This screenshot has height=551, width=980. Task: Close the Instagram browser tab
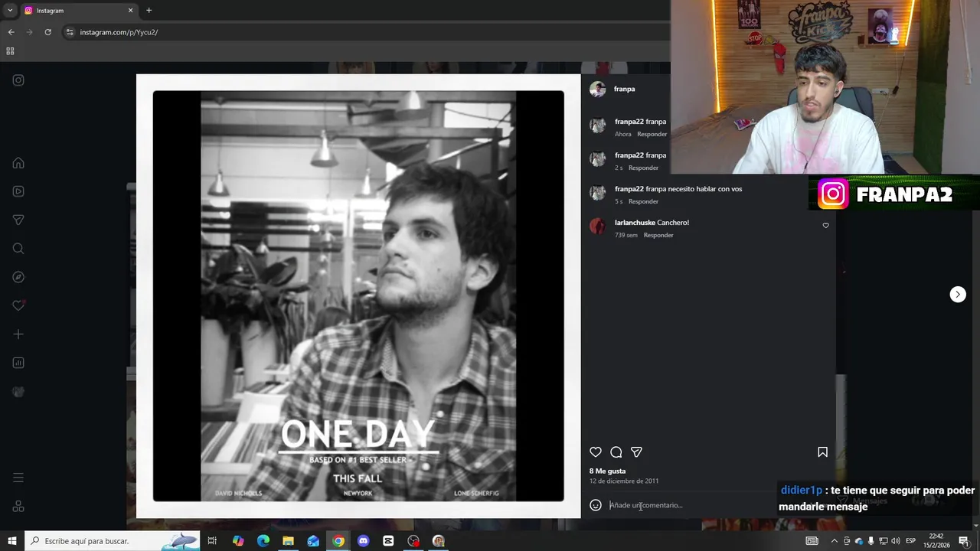point(130,11)
